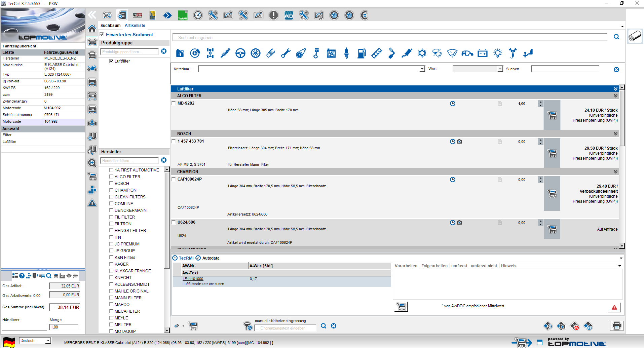Click the exclamation warning toolbar icon
644x348 pixels.
pos(274,15)
